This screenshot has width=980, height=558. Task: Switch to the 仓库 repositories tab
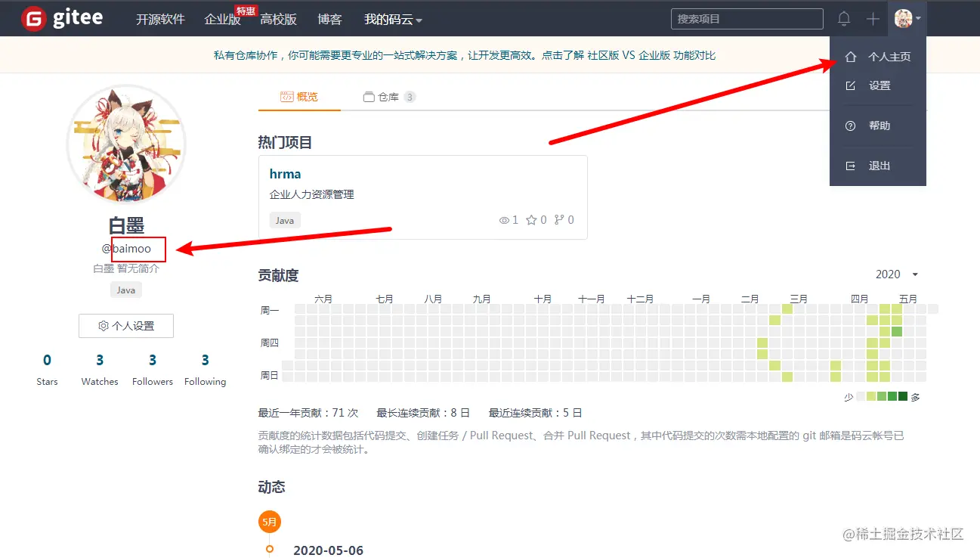388,97
